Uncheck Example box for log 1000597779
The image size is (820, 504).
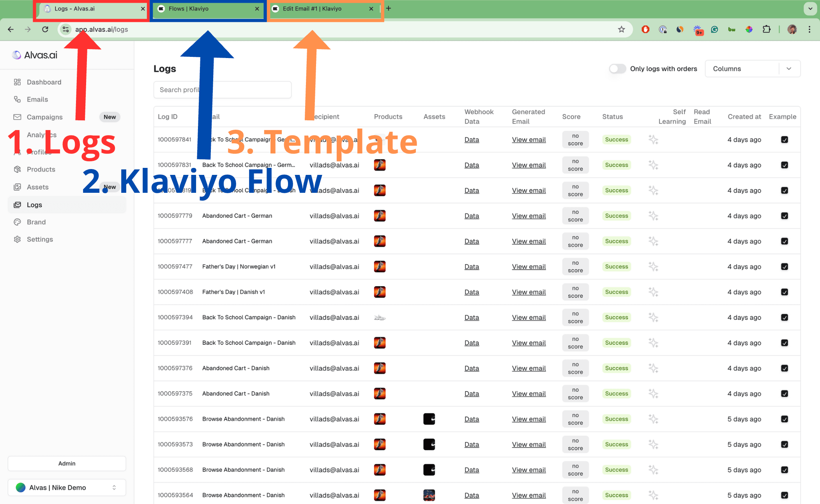click(785, 216)
